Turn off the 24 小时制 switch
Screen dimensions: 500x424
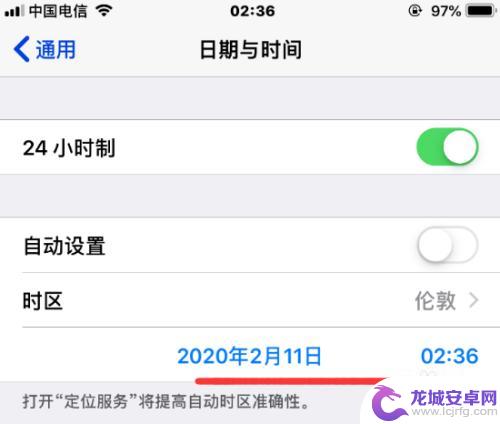[447, 147]
